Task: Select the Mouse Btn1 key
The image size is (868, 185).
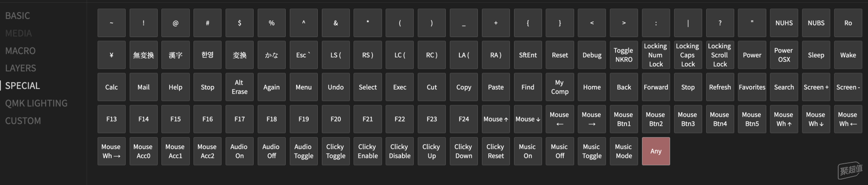Action: [623, 119]
